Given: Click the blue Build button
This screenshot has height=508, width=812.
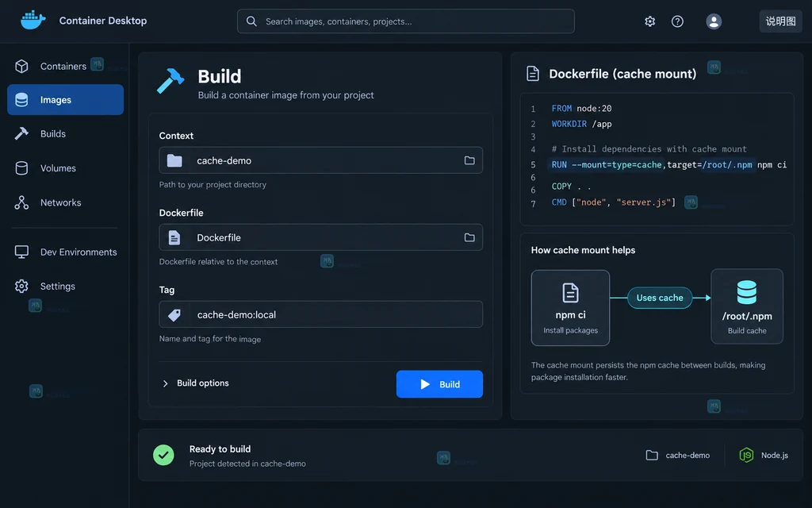Looking at the screenshot, I should coord(439,384).
